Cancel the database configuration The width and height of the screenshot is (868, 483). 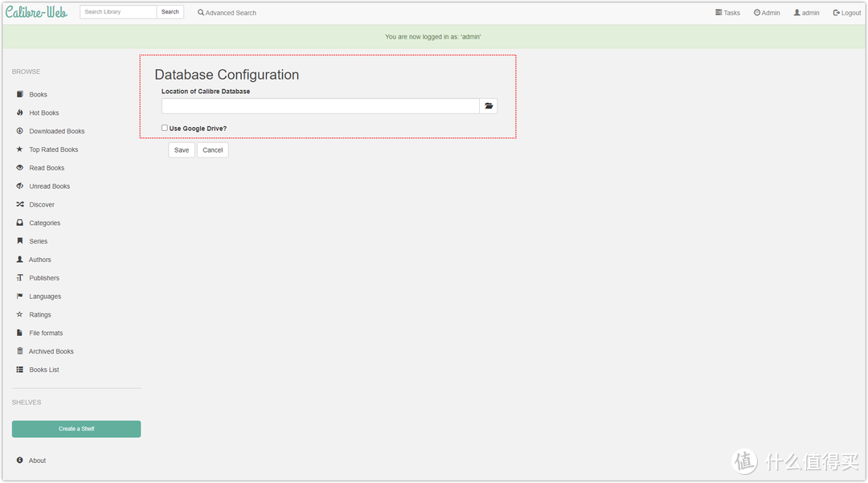click(x=212, y=150)
